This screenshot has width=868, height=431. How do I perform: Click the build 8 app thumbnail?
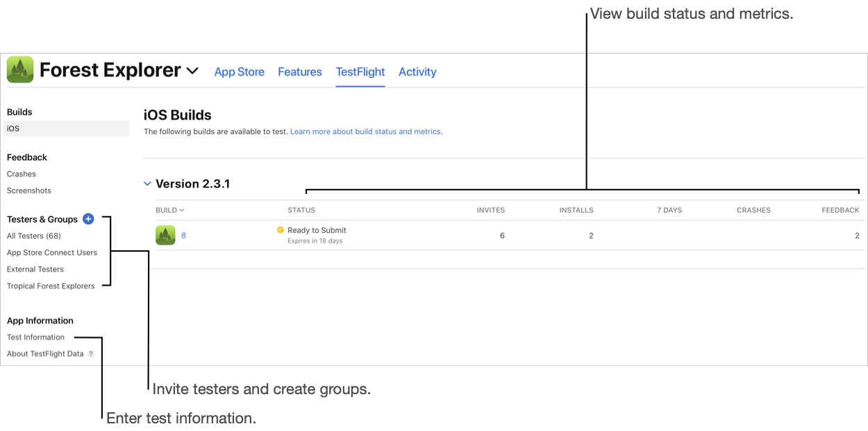tap(165, 236)
